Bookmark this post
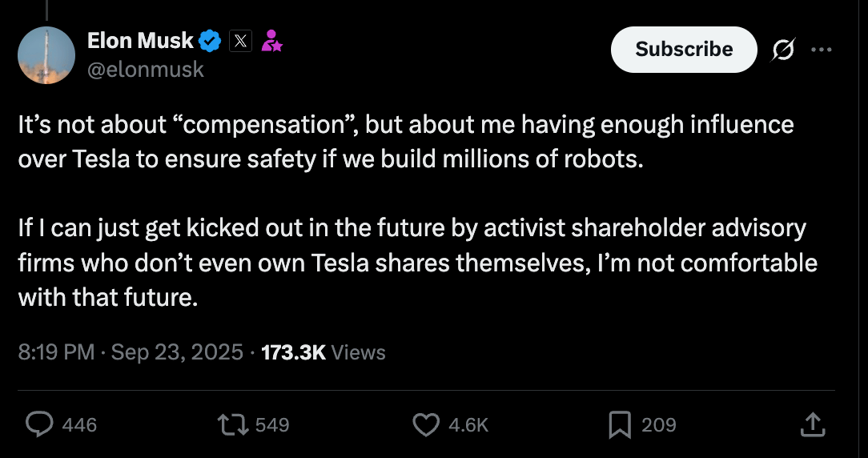The image size is (868, 458). click(620, 424)
